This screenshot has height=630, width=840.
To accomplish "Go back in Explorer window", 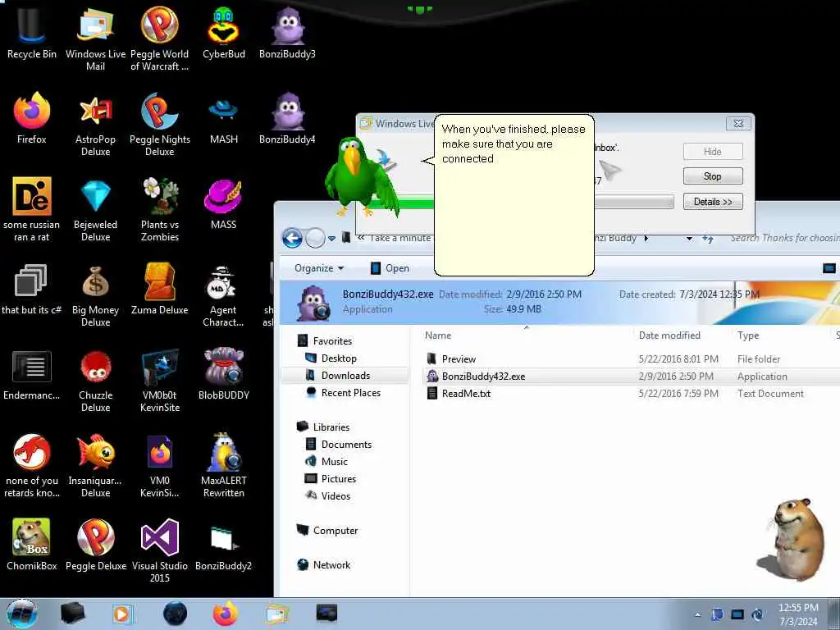I will (x=293, y=238).
